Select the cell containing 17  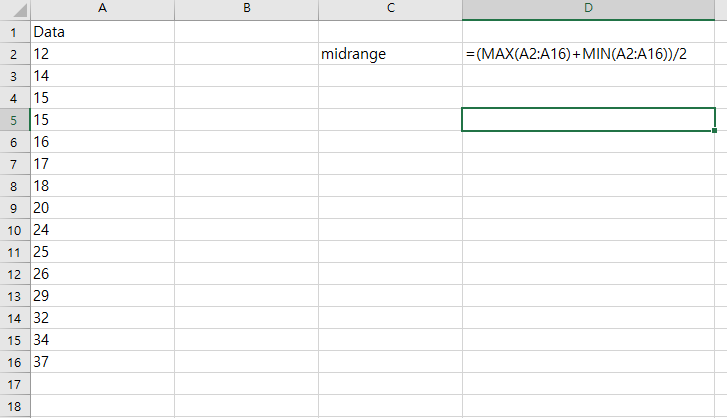tap(102, 164)
